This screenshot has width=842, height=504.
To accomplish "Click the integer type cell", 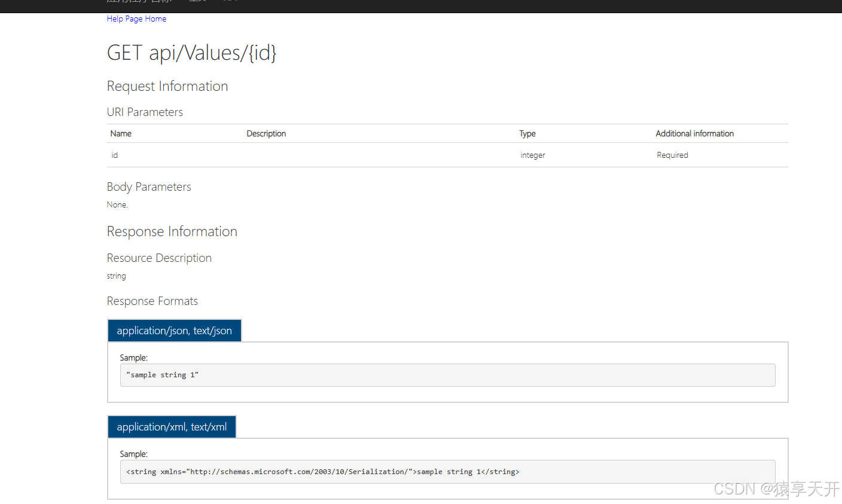I will (533, 155).
